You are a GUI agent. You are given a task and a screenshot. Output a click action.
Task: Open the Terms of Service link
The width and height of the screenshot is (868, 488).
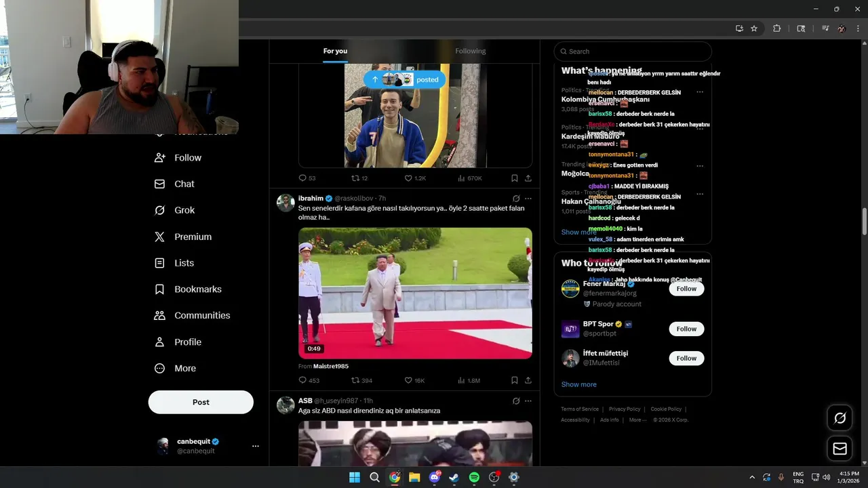[580, 409]
